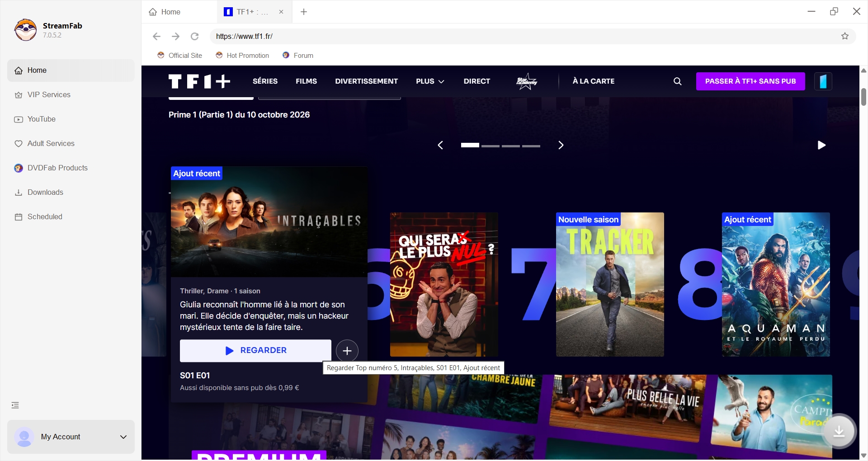Viewport: 868px width, 461px height.
Task: Open the Intraçables thumbnail image
Action: pyautogui.click(x=269, y=222)
